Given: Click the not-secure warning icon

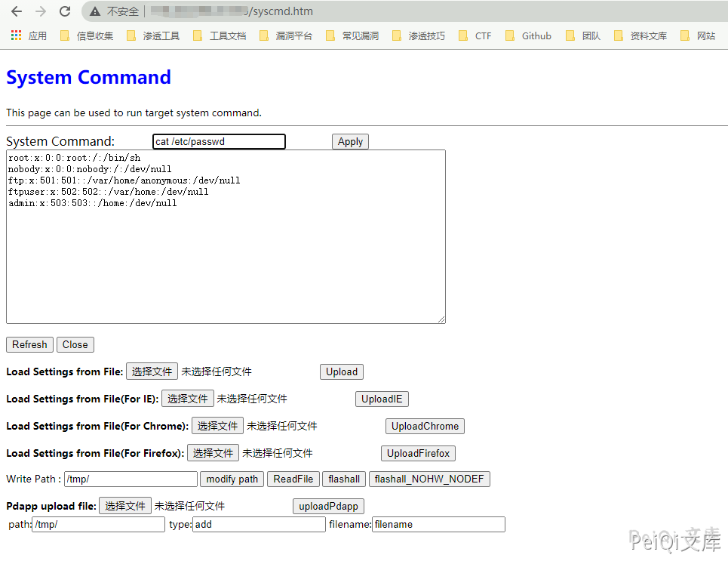Looking at the screenshot, I should pos(95,11).
